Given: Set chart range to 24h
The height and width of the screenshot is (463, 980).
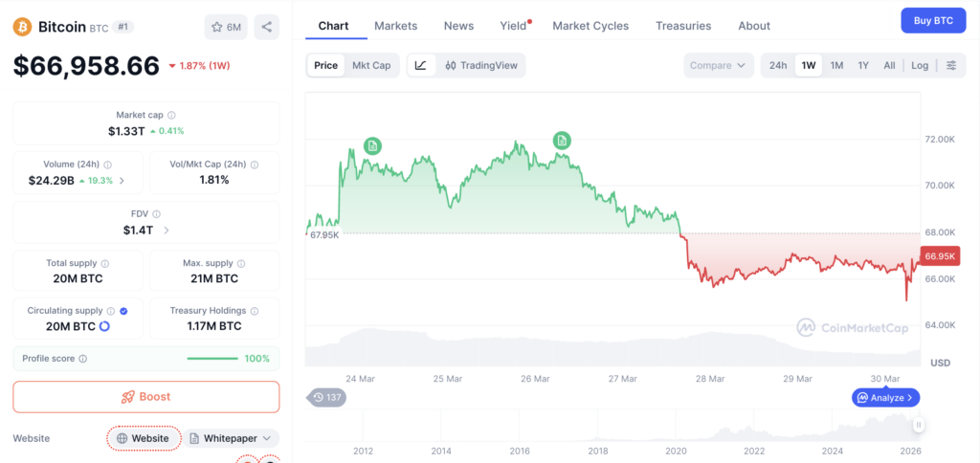Looking at the screenshot, I should (778, 66).
